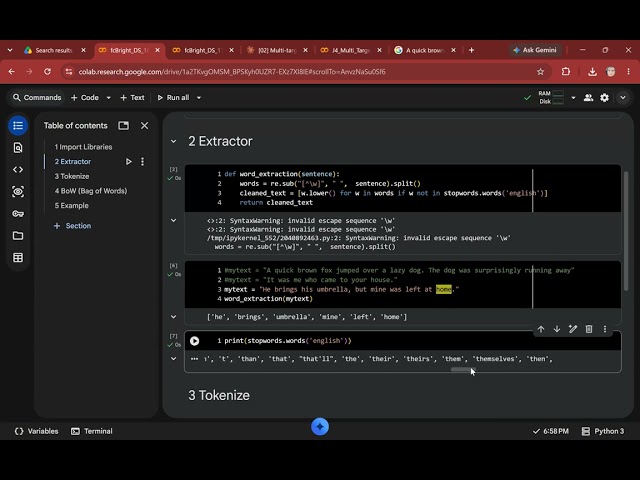Viewport: 640px width, 480px height.
Task: Go to 1 Import Libraries section
Action: point(83,147)
